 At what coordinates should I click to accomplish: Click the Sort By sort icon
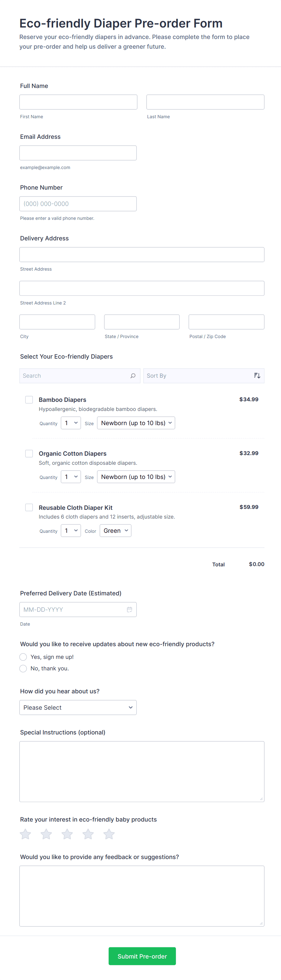pos(257,376)
